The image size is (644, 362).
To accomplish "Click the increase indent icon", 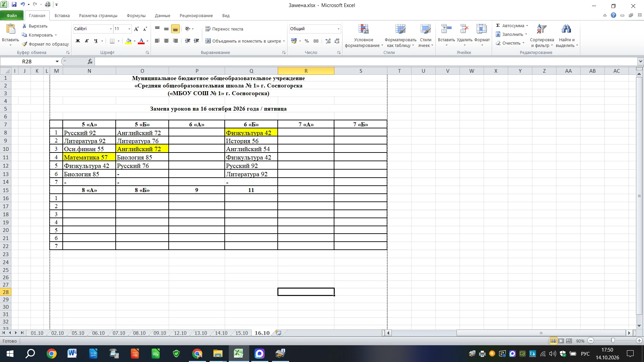I will [197, 41].
